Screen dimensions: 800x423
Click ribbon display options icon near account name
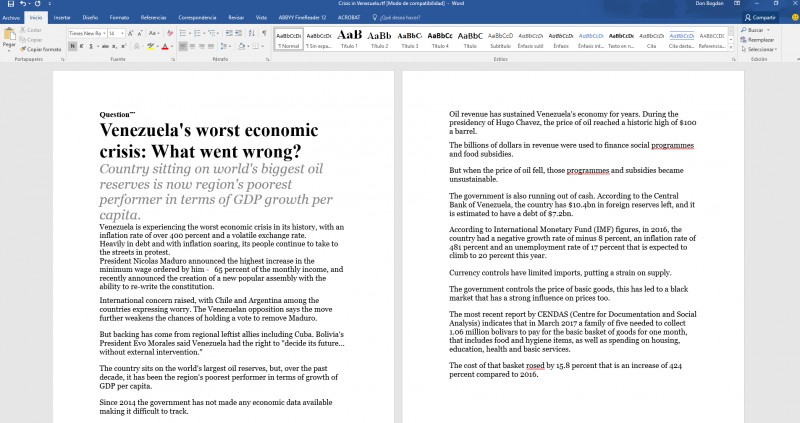(x=737, y=4)
